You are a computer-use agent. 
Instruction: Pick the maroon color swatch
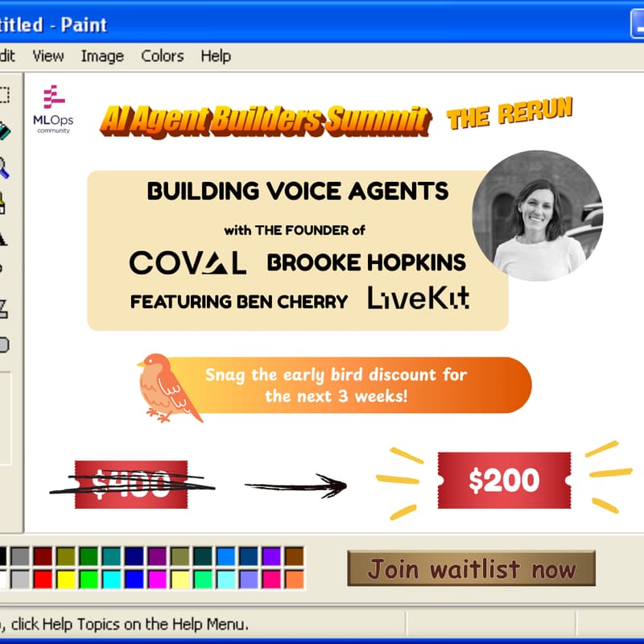[x=43, y=556]
